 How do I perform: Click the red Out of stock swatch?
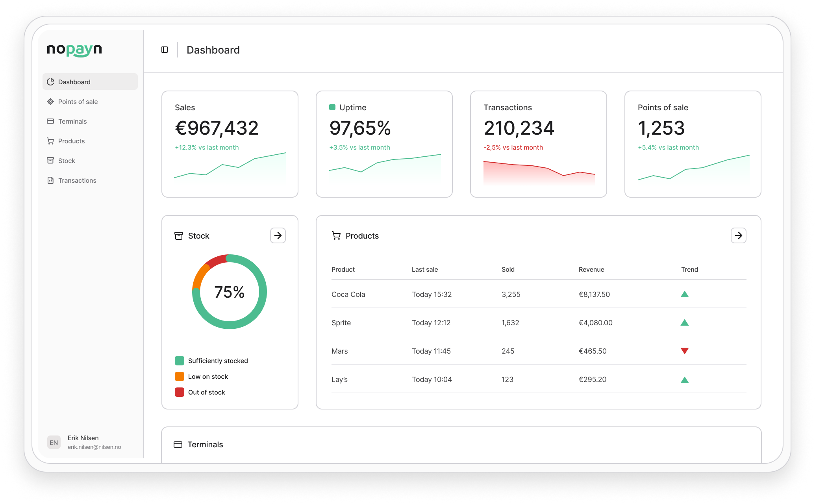coord(180,392)
